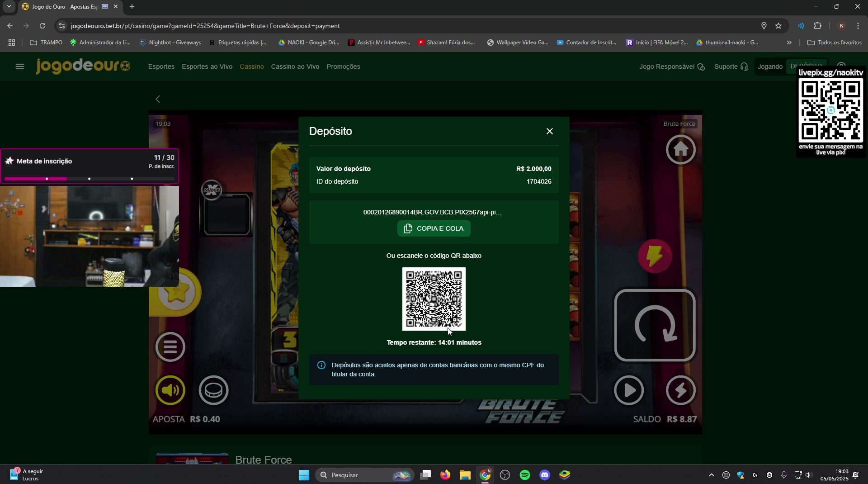Bookmark this page with star icon
Viewport: 868px width, 484px height.
pyautogui.click(x=778, y=26)
